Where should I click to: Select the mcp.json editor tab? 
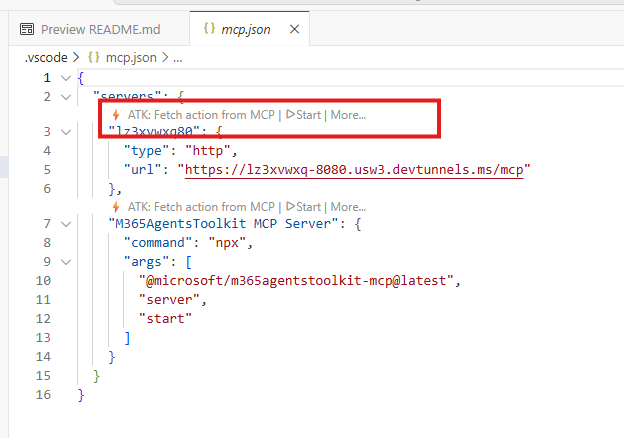tap(250, 29)
